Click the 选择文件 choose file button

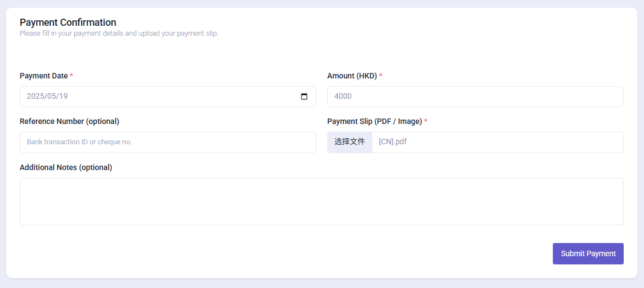(350, 142)
